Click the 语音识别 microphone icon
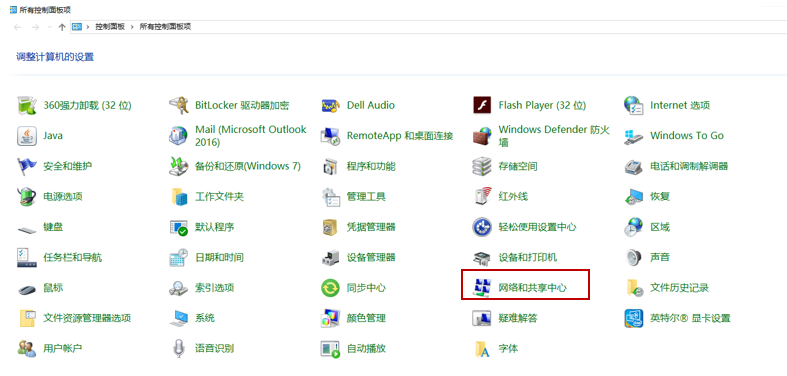The image size is (787, 376). point(178,348)
